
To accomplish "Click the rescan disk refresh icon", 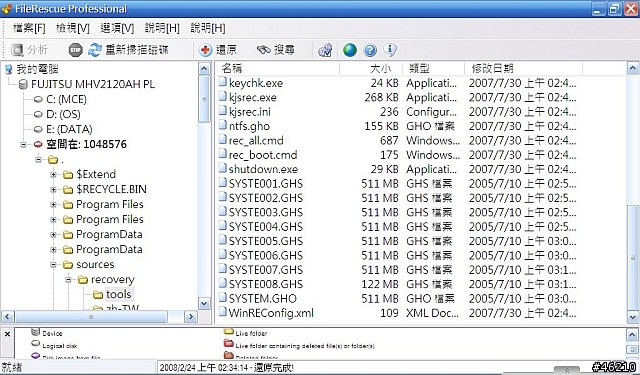I will tap(95, 50).
